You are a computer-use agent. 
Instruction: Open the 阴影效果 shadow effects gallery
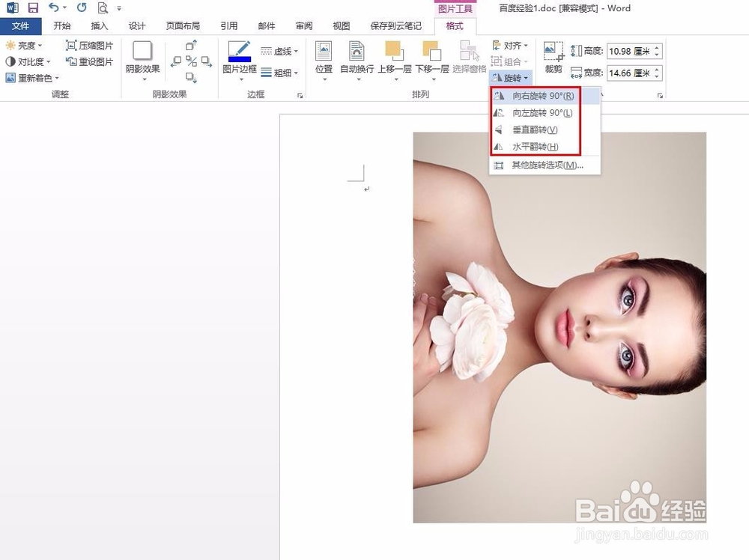tap(142, 61)
